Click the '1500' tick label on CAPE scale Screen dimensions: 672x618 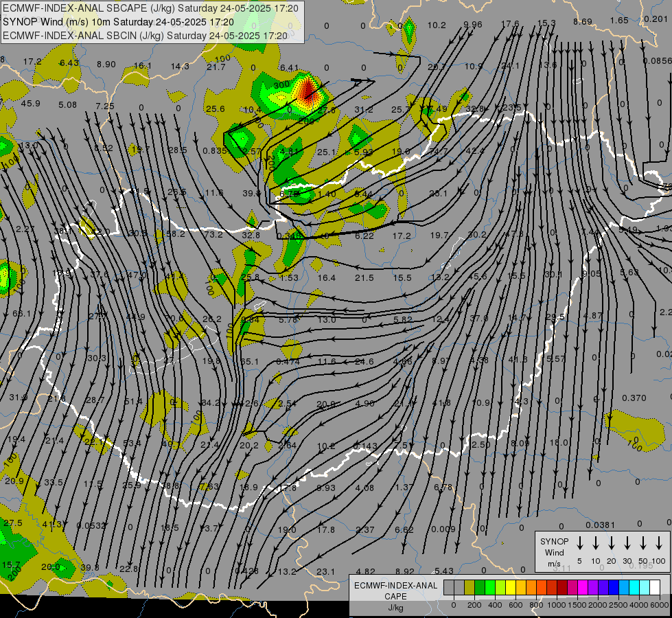point(577,605)
